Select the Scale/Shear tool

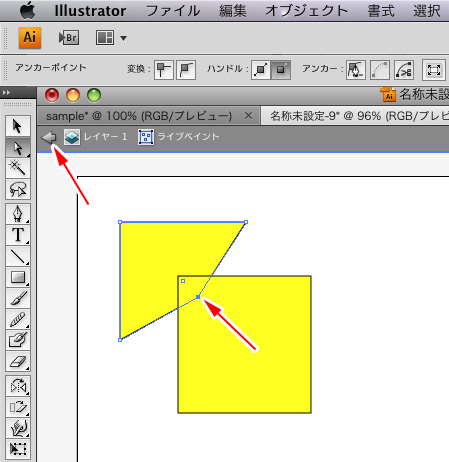pyautogui.click(x=18, y=407)
